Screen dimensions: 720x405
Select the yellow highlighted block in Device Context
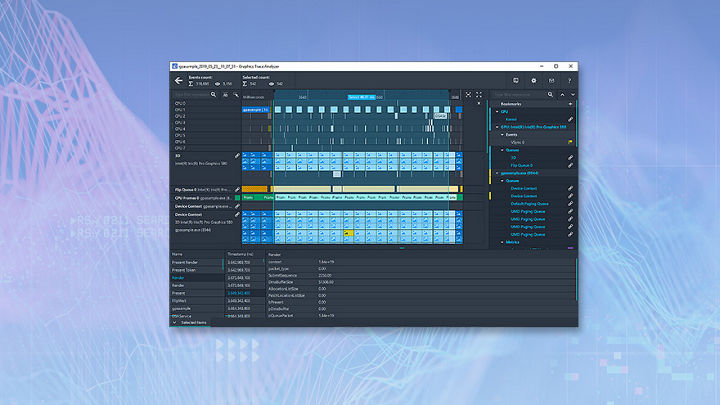[349, 234]
